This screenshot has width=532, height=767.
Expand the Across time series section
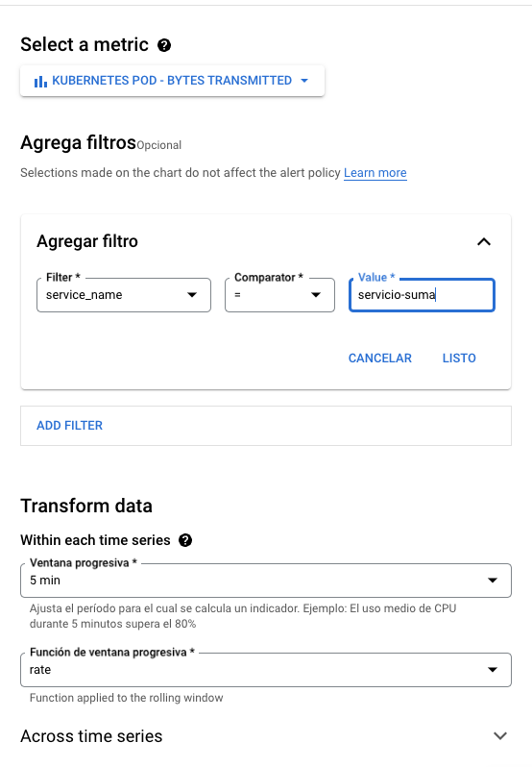pyautogui.click(x=500, y=735)
